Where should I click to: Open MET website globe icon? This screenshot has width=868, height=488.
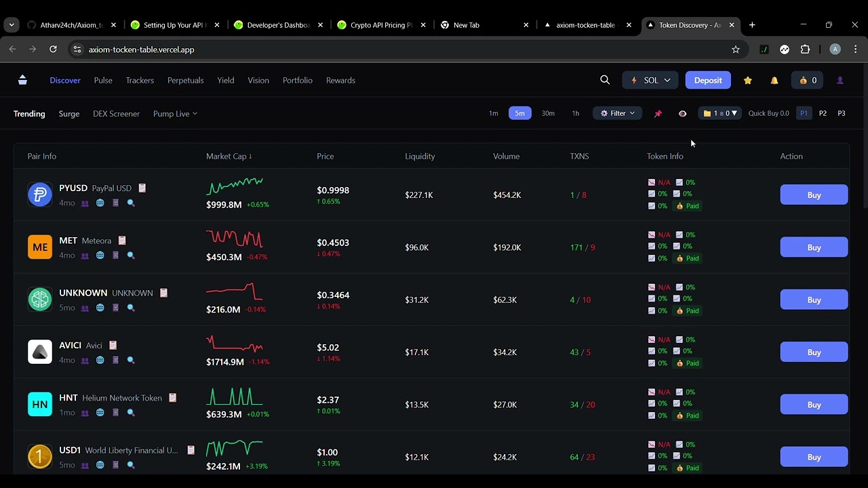click(100, 256)
